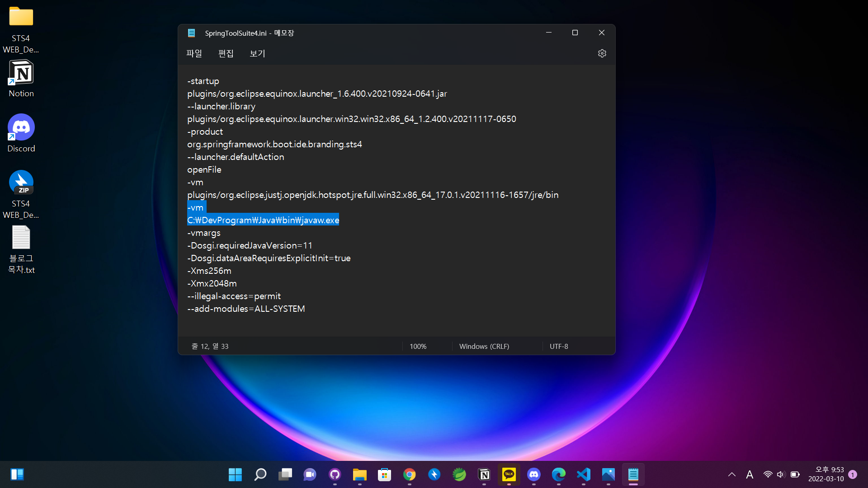The width and height of the screenshot is (868, 488).
Task: Open KakaoTalk from the taskbar
Action: (509, 474)
